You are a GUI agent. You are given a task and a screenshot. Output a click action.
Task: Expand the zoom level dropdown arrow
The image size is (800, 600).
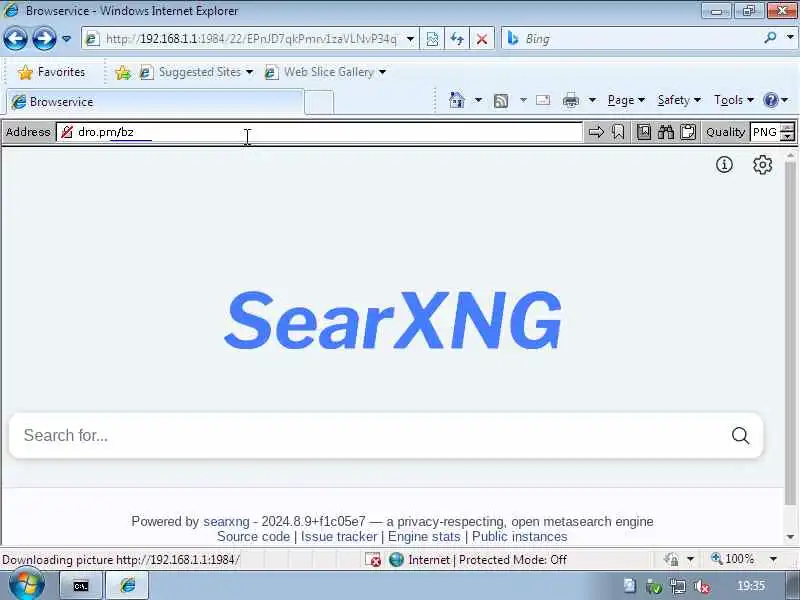773,559
